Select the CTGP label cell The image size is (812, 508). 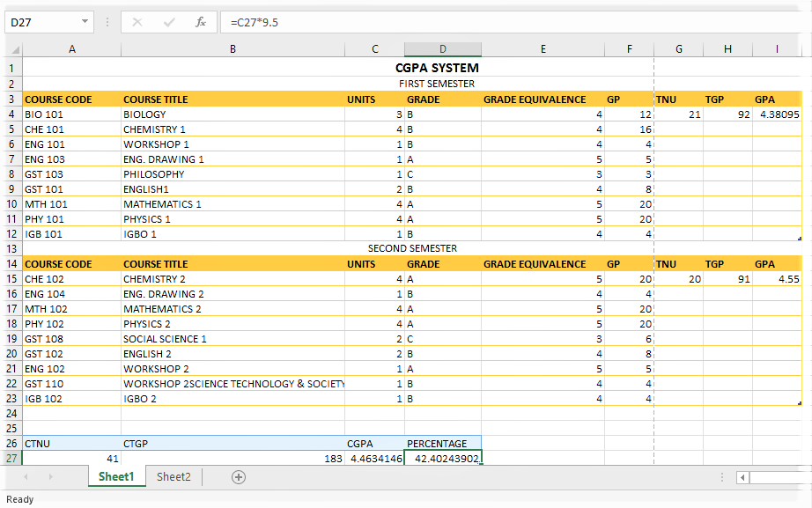(x=233, y=444)
